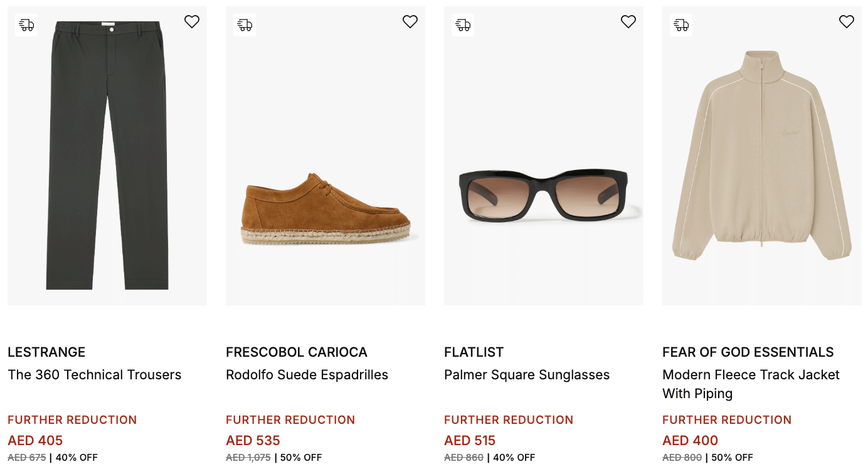
Task: Click the FLATLIST brand label
Action: pos(474,352)
